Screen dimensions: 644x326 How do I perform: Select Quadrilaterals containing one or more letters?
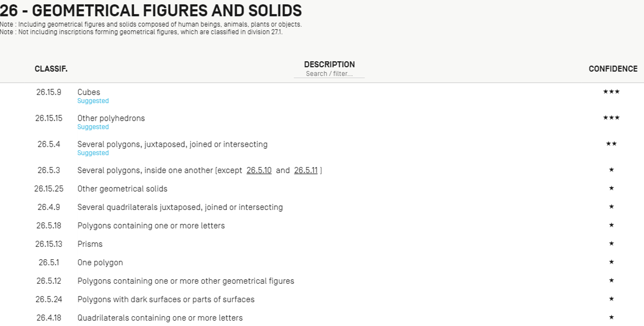tap(160, 318)
